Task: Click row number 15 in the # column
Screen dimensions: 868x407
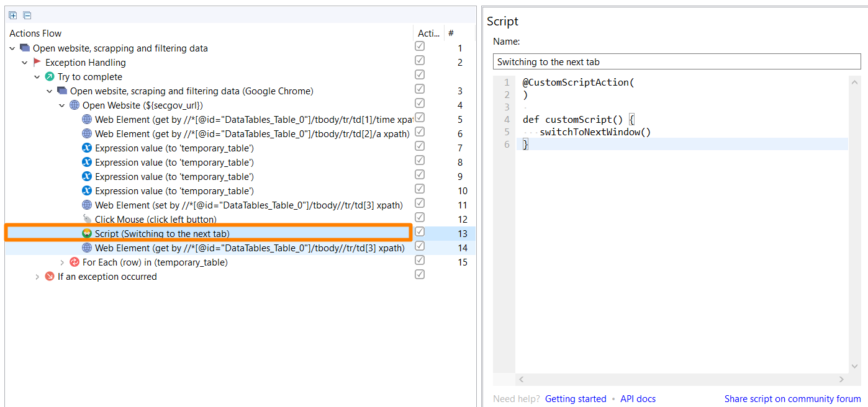Action: 462,262
